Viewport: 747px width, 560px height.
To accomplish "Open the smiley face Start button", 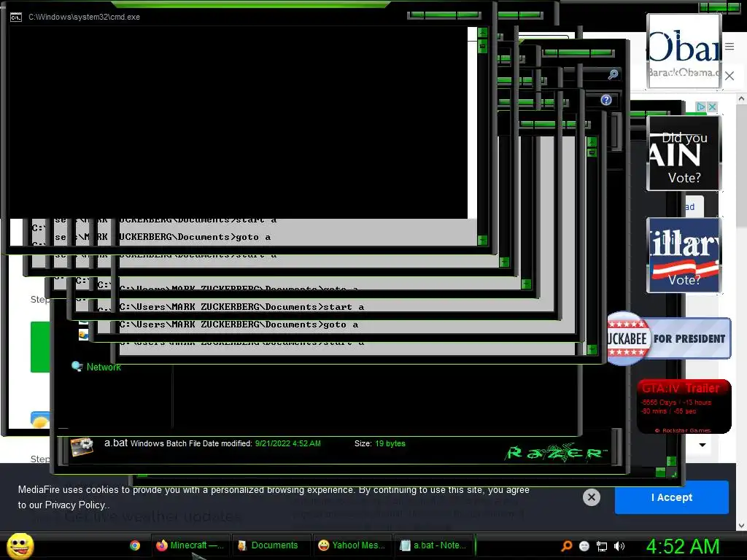I will (20, 545).
